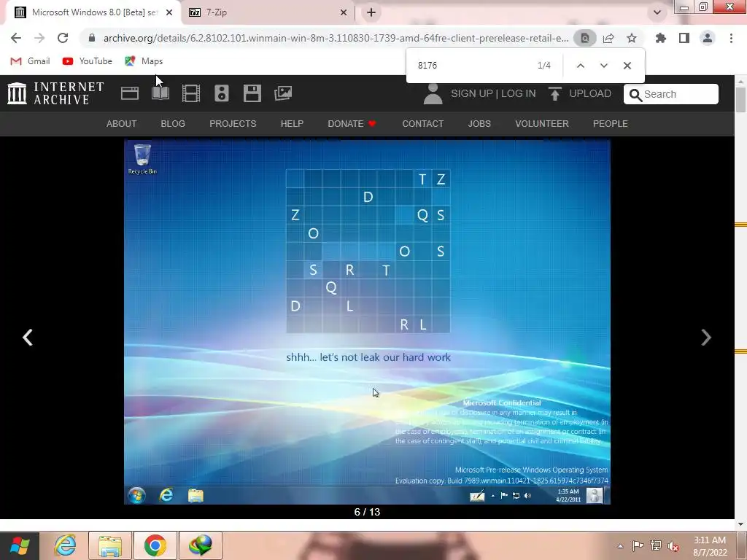Open the Windows Start button

[x=19, y=545]
